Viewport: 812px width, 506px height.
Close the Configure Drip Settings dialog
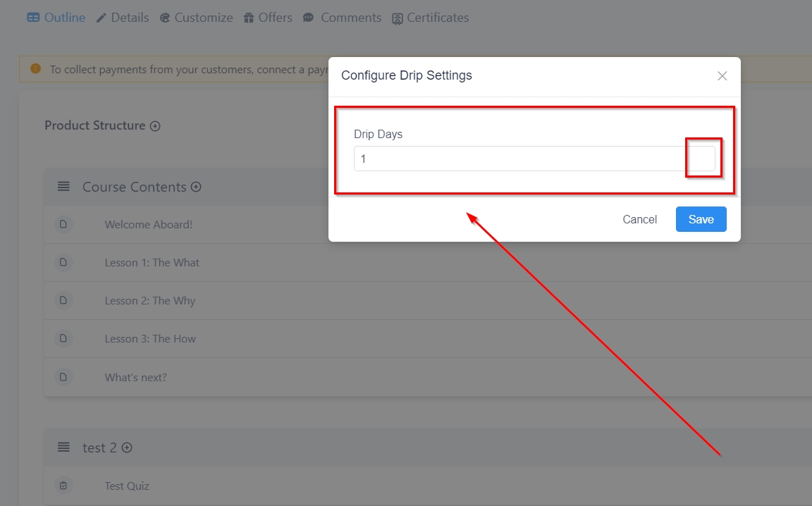click(722, 76)
